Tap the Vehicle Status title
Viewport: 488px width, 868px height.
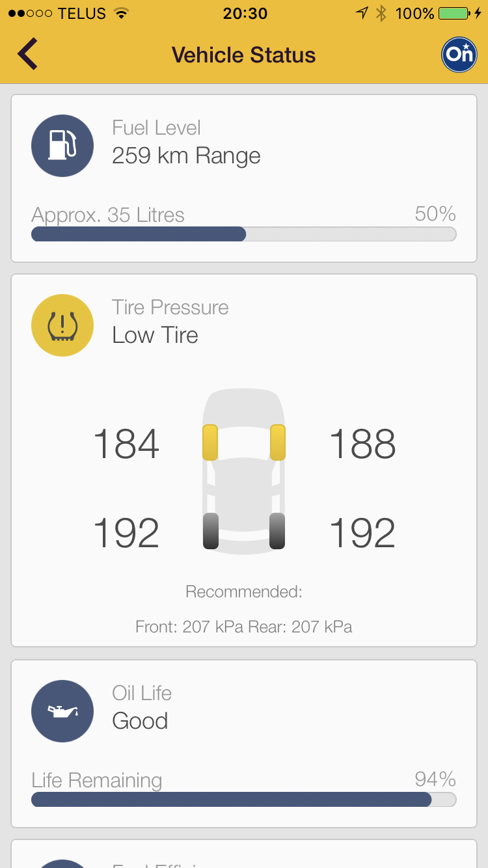[x=243, y=55]
